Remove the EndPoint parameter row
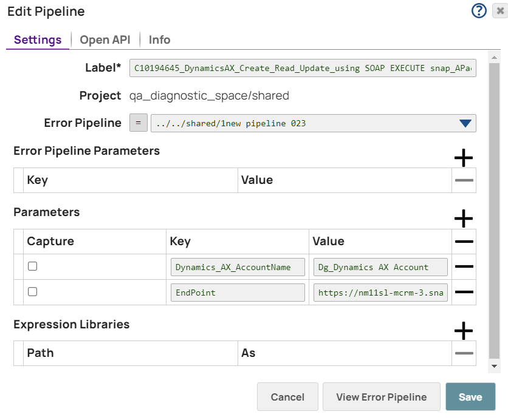Image resolution: width=508 pixels, height=420 pixels. [x=463, y=292]
